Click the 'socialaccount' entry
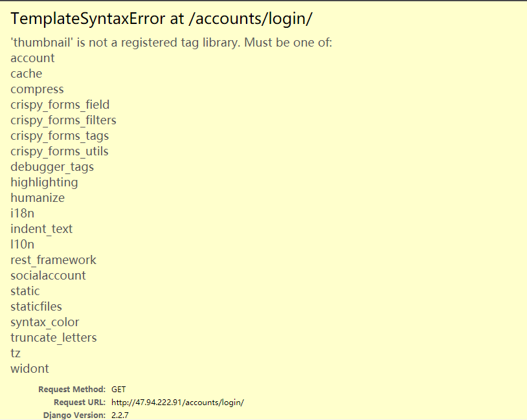527x420 pixels. tap(48, 276)
